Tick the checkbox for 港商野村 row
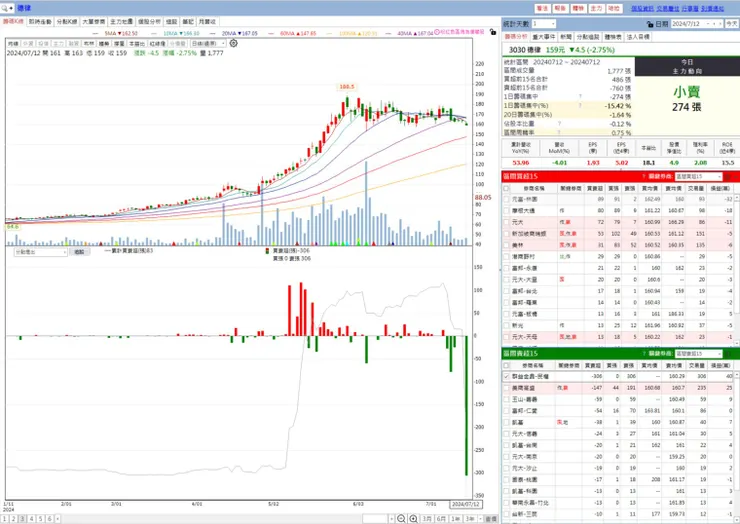740x524 pixels. 506,256
